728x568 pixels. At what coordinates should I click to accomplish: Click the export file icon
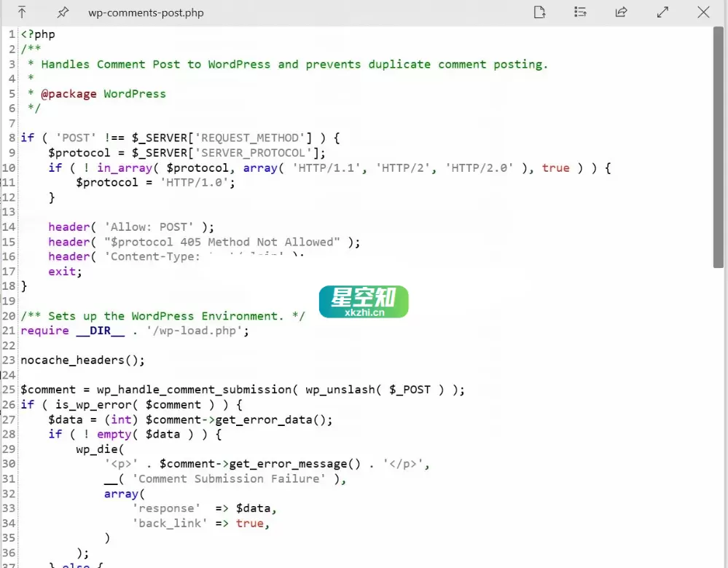click(539, 12)
